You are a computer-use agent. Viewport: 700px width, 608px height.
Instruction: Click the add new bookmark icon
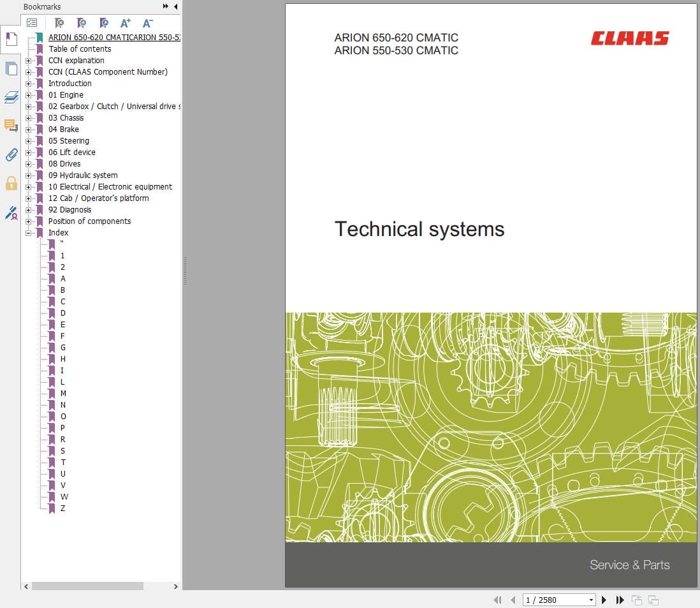pyautogui.click(x=81, y=23)
